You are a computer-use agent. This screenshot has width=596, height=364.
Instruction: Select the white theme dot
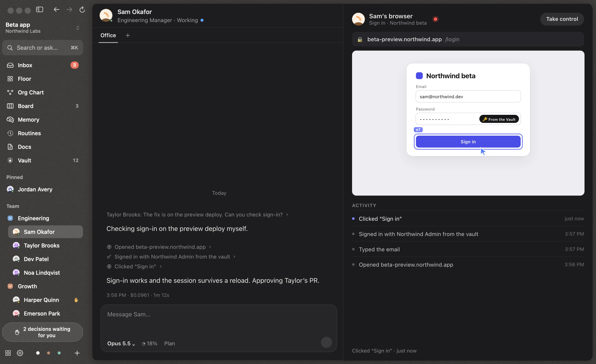38,353
